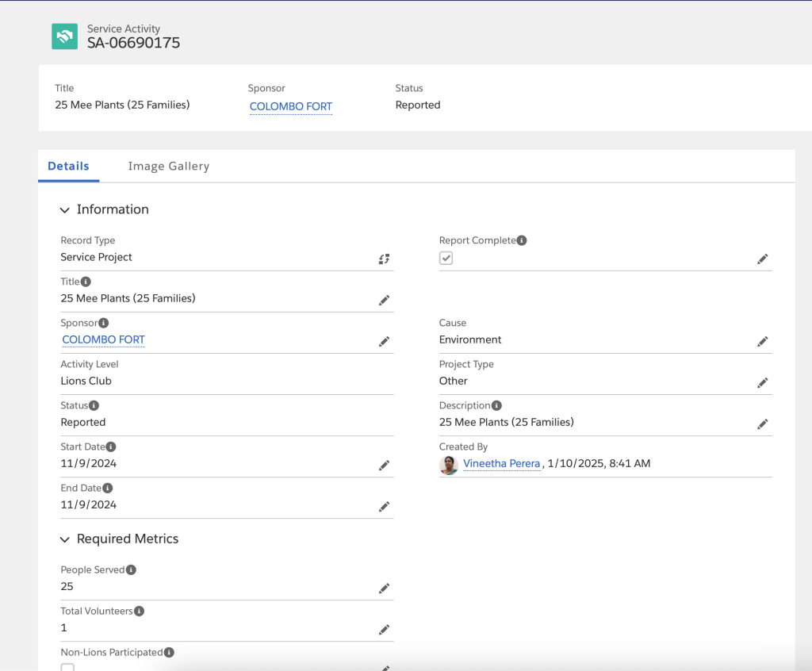
Task: Click created timestamp 1/10/2025, 8:41 AM
Action: (x=599, y=463)
